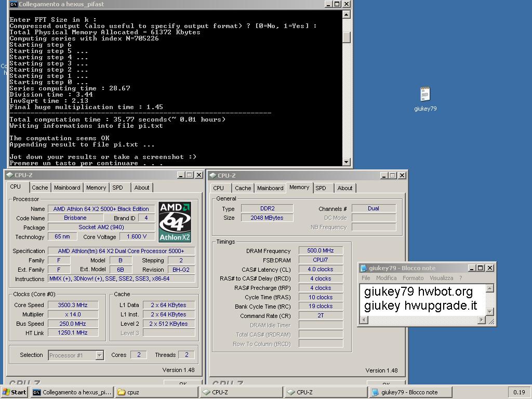Close the right CPU-Z window
The width and height of the screenshot is (532, 399).
point(402,176)
